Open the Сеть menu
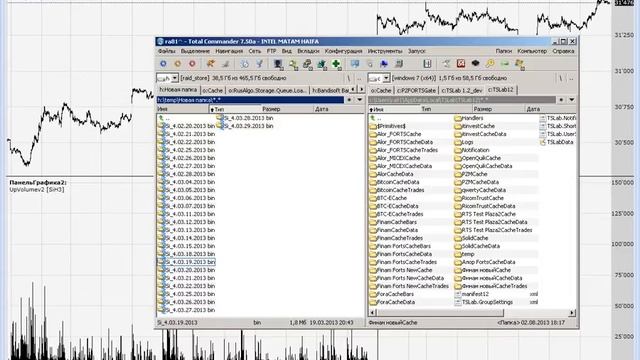The image size is (640, 360). point(255,51)
